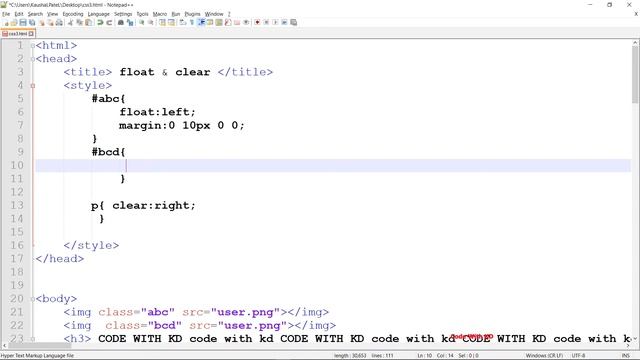Open the Language menu

(98, 14)
